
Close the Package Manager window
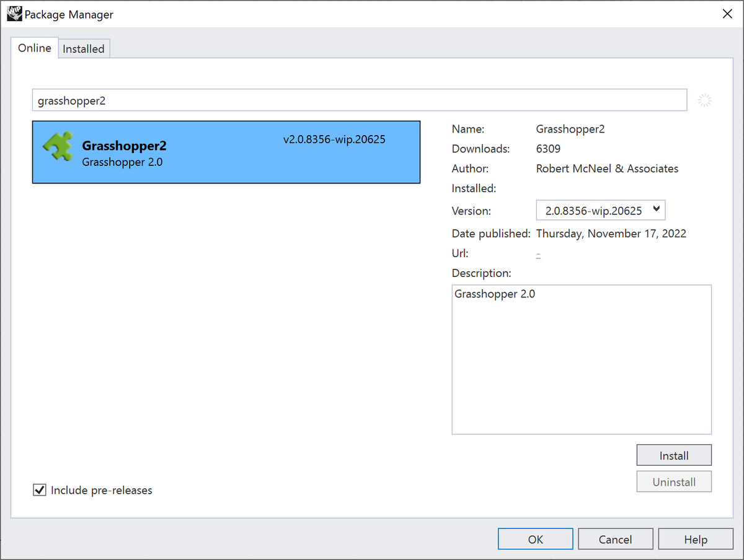click(x=727, y=13)
